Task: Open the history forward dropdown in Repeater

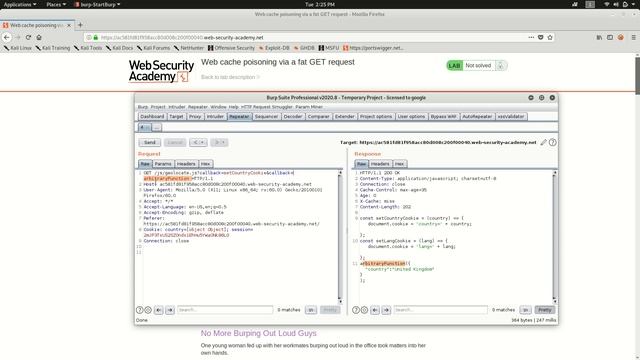Action: click(x=219, y=142)
